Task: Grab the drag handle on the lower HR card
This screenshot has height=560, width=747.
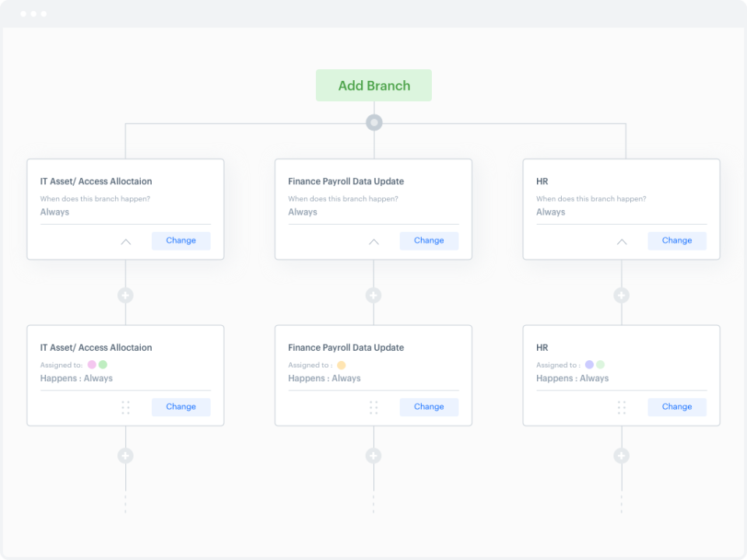Action: (621, 407)
